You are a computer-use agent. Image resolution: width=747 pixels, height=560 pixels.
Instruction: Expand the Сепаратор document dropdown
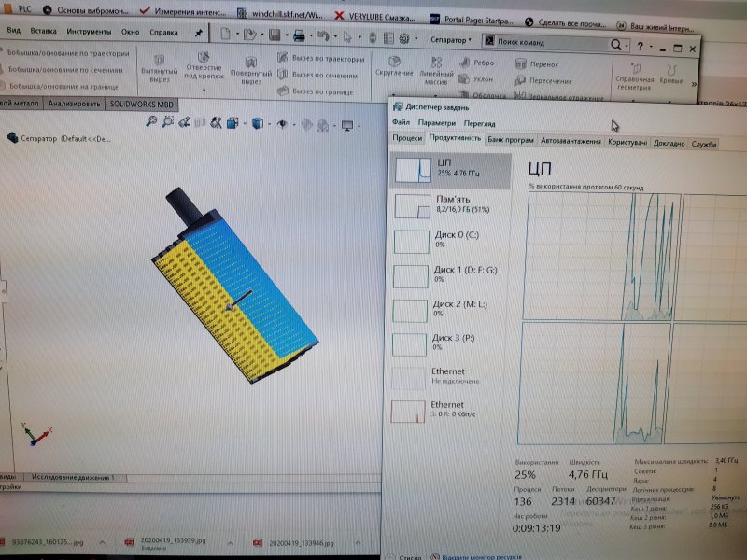(470, 41)
